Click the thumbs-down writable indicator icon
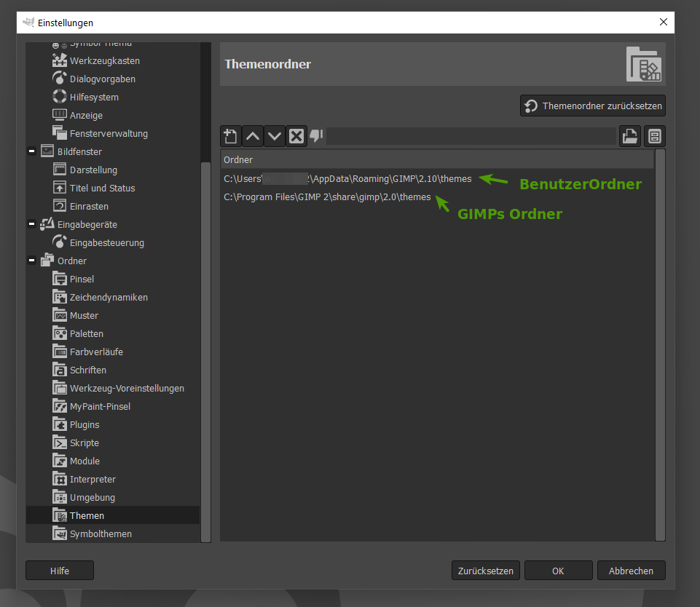Image resolution: width=700 pixels, height=607 pixels. (x=316, y=135)
